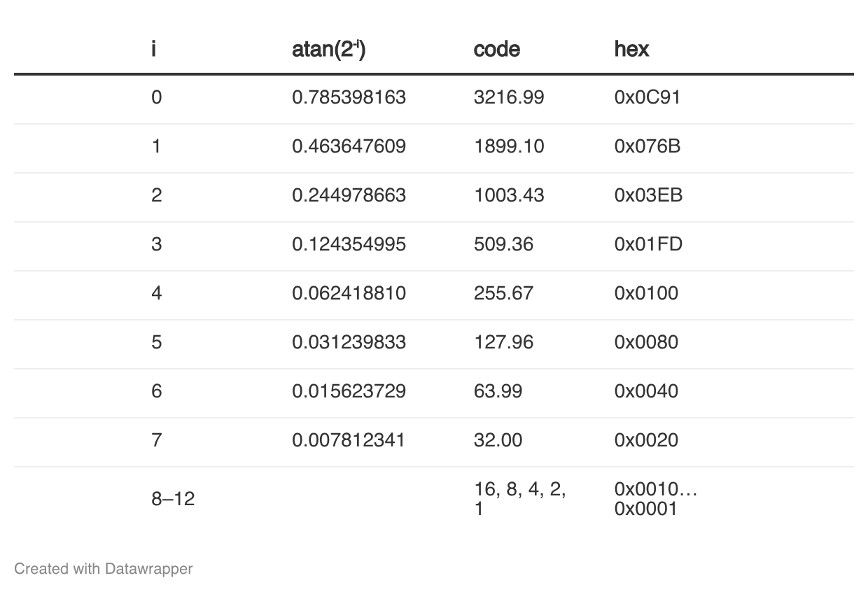Click the hex value 0x0020

click(646, 440)
